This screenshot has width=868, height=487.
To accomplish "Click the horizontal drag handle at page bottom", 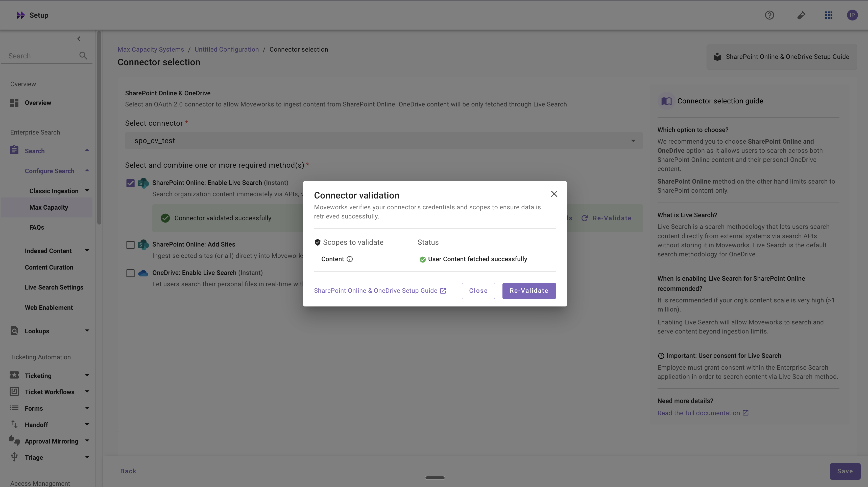I will [435, 478].
